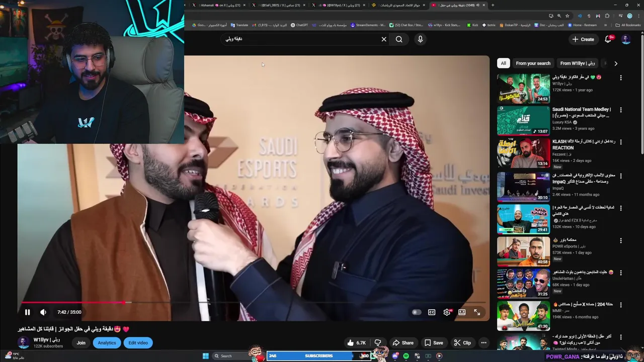Mute the video volume

coord(43,312)
